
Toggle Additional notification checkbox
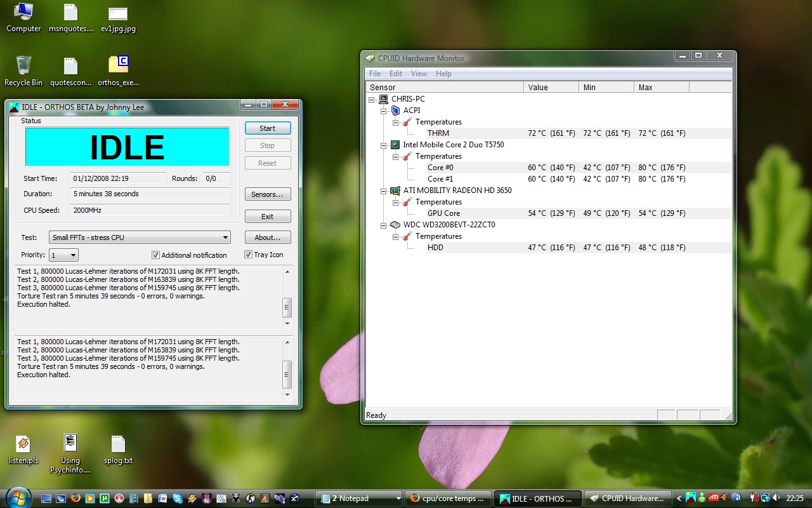coord(155,255)
